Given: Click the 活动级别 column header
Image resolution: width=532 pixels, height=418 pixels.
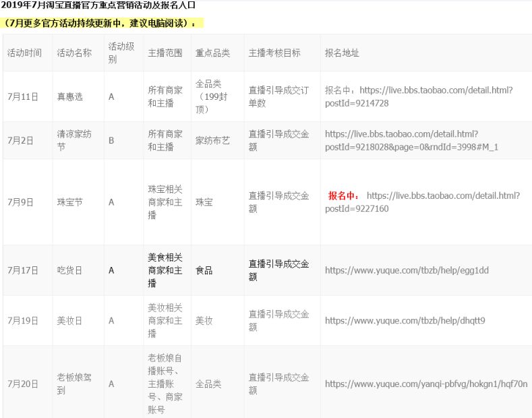Looking at the screenshot, I should [x=121, y=53].
